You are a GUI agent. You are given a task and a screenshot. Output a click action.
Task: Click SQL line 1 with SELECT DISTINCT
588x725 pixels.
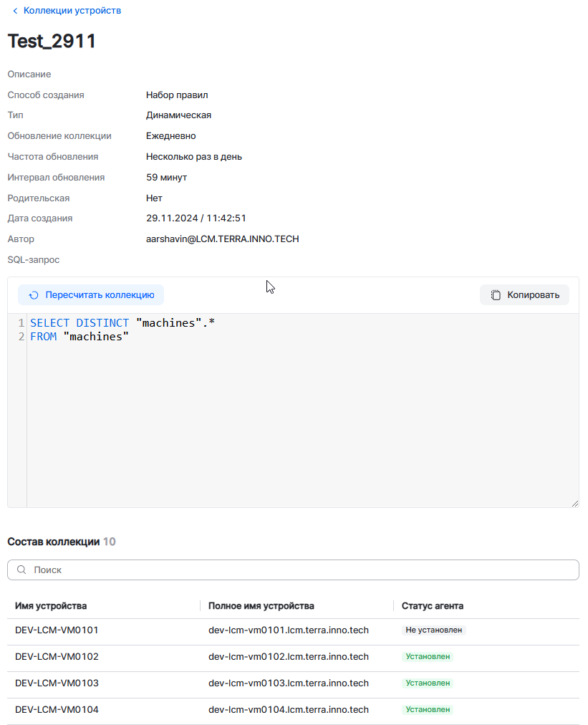(122, 323)
